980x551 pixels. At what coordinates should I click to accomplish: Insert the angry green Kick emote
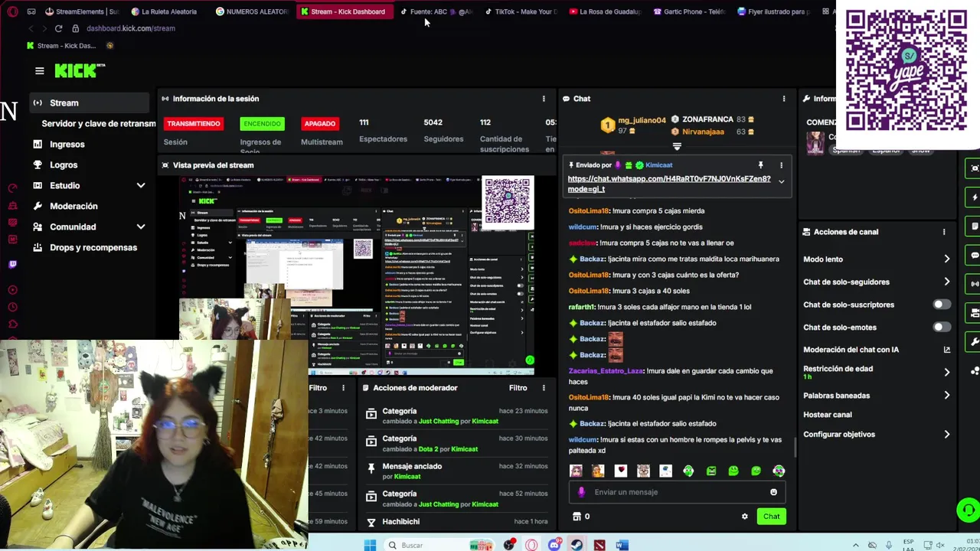coord(711,471)
